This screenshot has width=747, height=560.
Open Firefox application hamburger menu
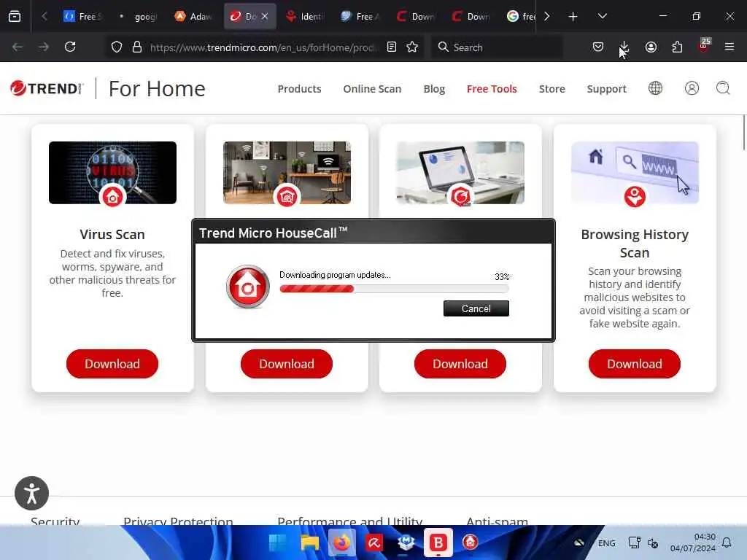[729, 47]
